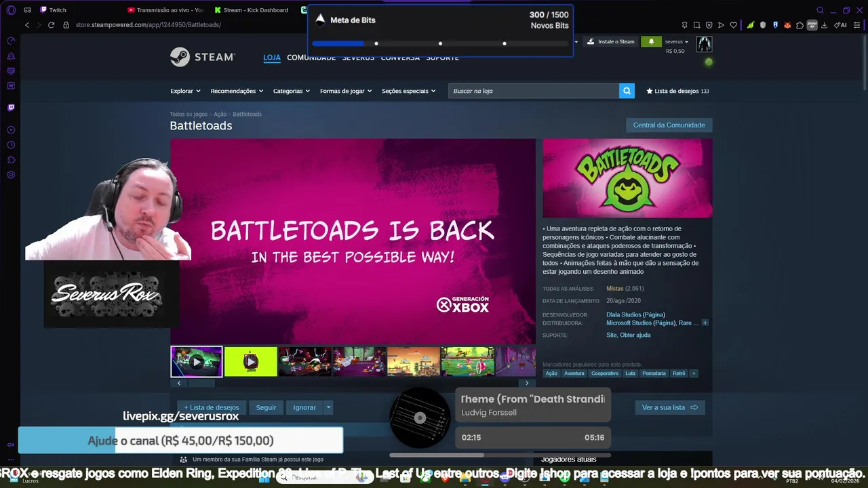Image resolution: width=868 pixels, height=488 pixels.
Task: Open Settings gear icon in sidebar
Action: coord(11,175)
